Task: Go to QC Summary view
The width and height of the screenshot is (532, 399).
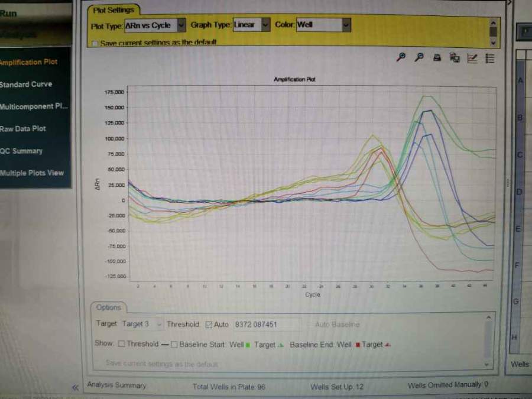Action: 21,151
